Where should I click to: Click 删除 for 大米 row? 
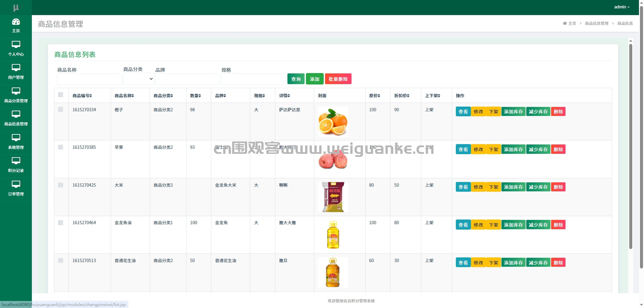pos(558,187)
